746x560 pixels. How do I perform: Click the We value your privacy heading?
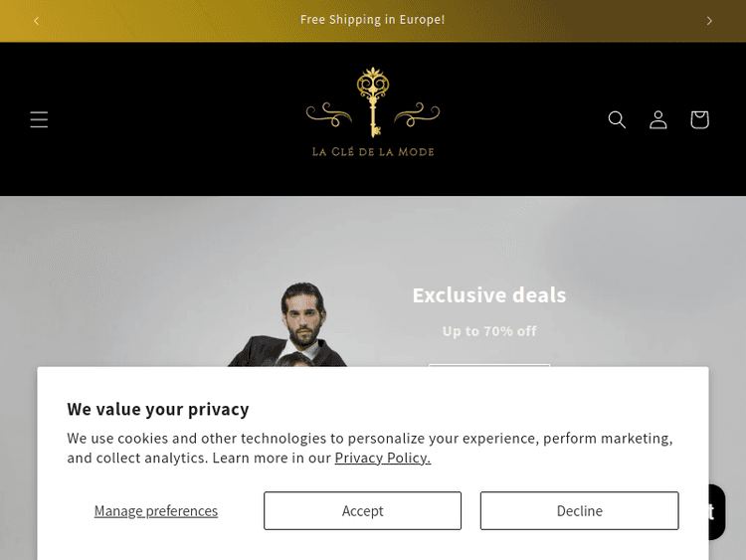(x=158, y=409)
